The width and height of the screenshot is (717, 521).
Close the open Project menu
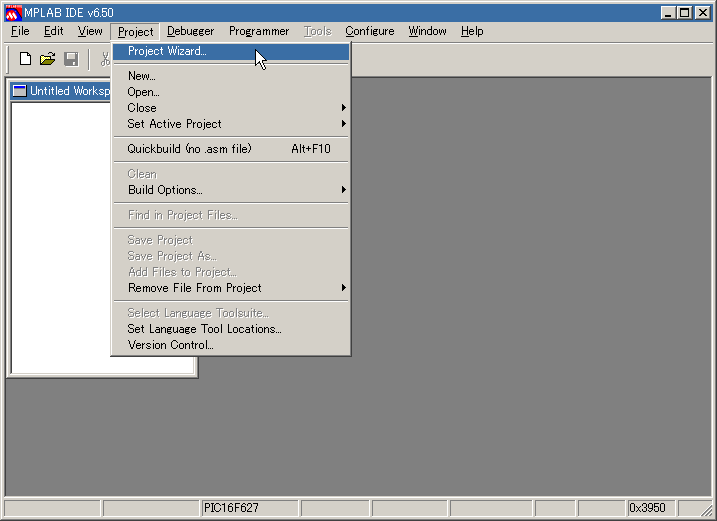[135, 32]
